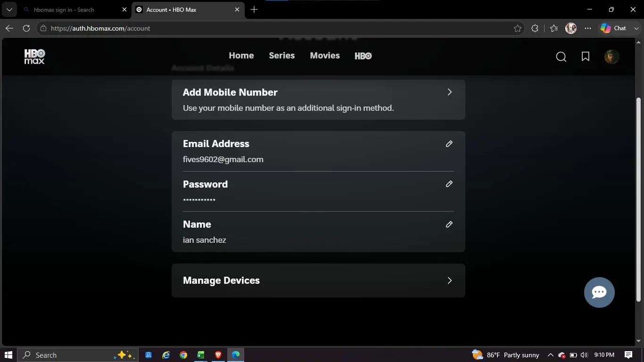The height and width of the screenshot is (362, 644).
Task: Open Movies in navigation
Action: [x=325, y=56]
